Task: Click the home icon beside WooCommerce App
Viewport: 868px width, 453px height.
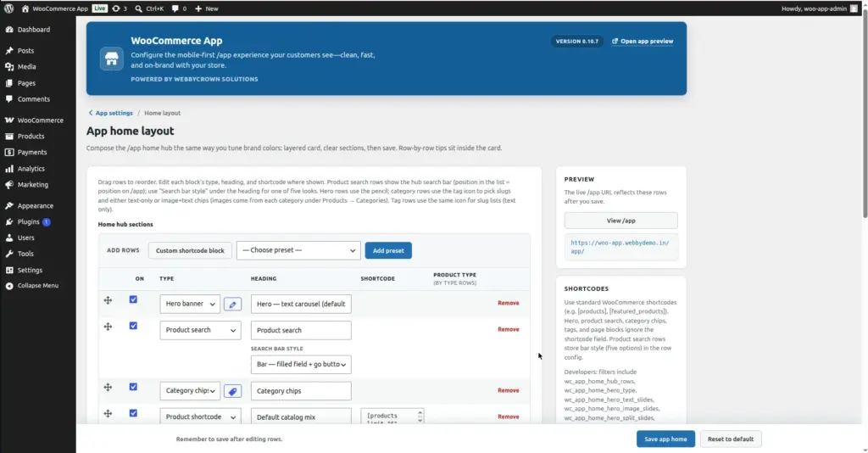Action: [25, 8]
